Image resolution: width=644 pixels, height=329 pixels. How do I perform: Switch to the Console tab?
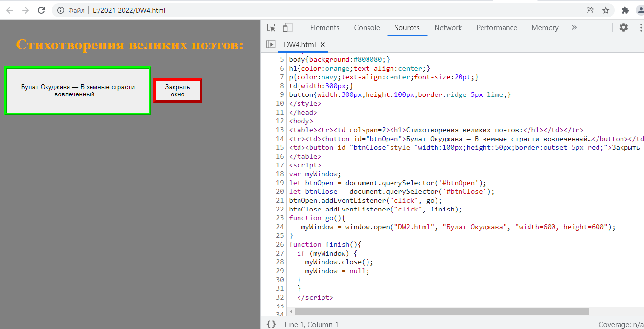(367, 28)
